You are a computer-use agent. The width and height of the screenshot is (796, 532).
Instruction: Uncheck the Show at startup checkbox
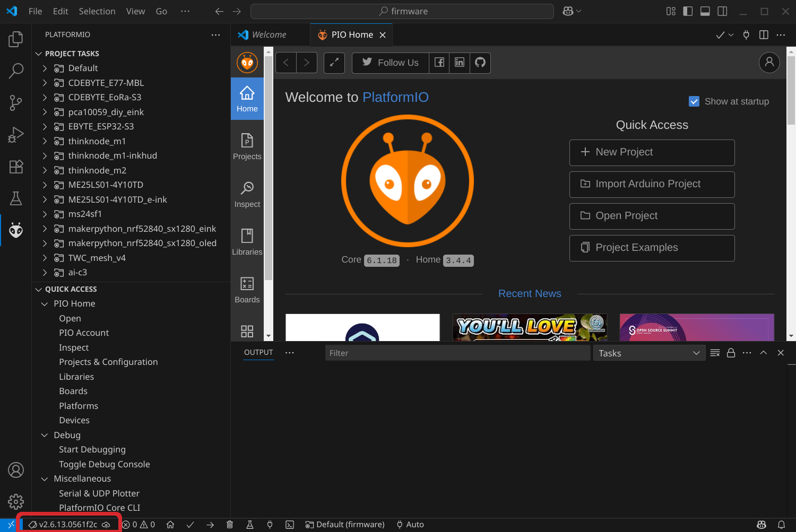click(694, 101)
